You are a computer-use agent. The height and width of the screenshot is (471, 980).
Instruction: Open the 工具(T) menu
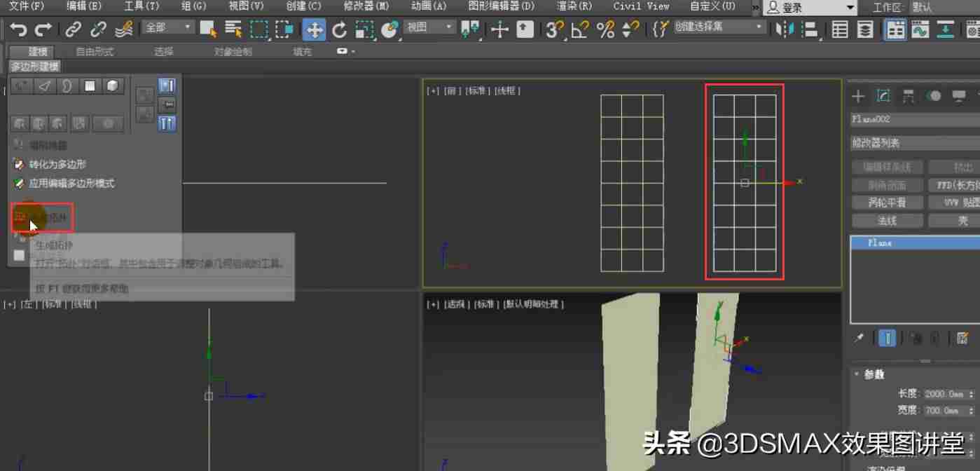pos(142,6)
